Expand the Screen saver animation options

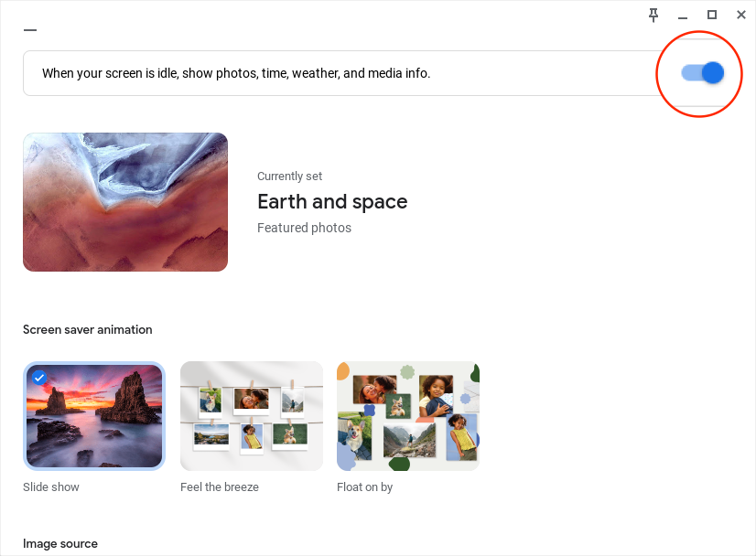[x=87, y=329]
